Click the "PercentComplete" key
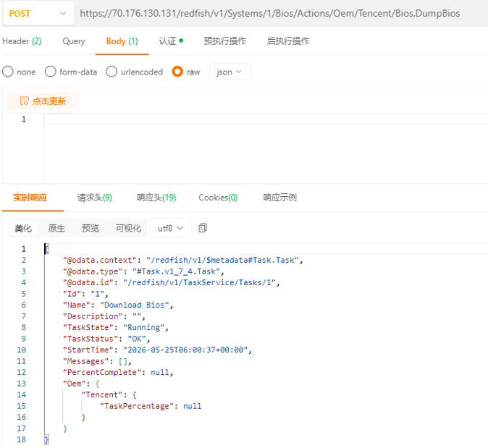The height and width of the screenshot is (448, 488). (102, 373)
